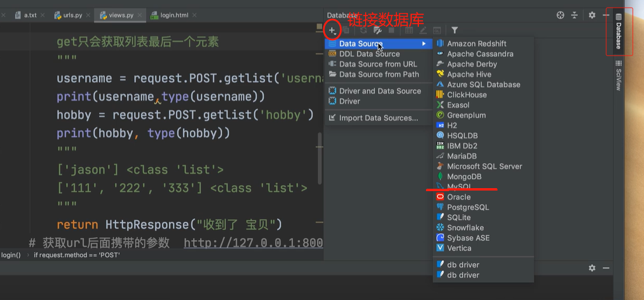The image size is (644, 300).
Task: Click the edit pencil icon in Database toolbar
Action: [x=422, y=30]
